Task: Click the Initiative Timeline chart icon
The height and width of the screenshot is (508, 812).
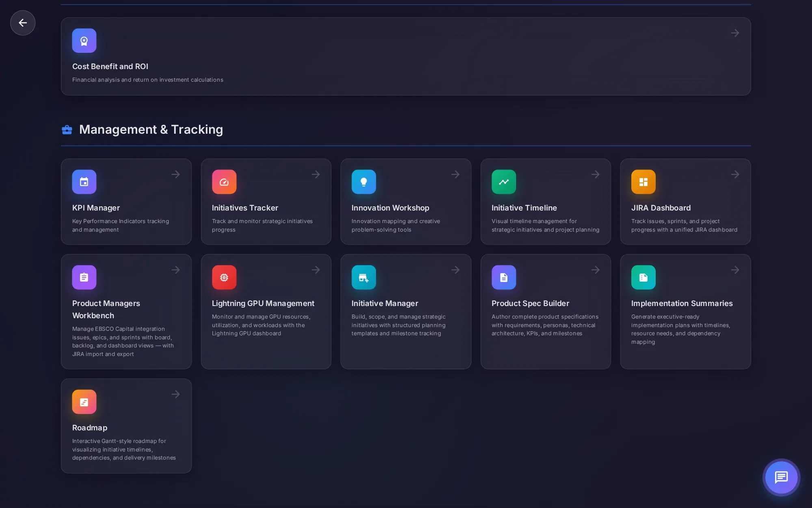Action: tap(504, 182)
